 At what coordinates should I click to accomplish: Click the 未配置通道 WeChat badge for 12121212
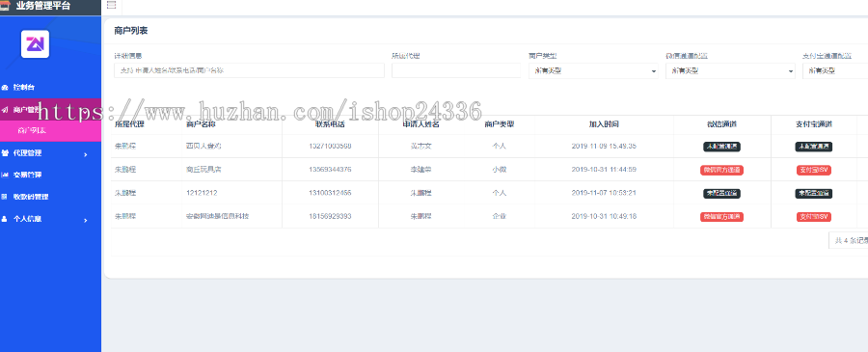pyautogui.click(x=721, y=194)
